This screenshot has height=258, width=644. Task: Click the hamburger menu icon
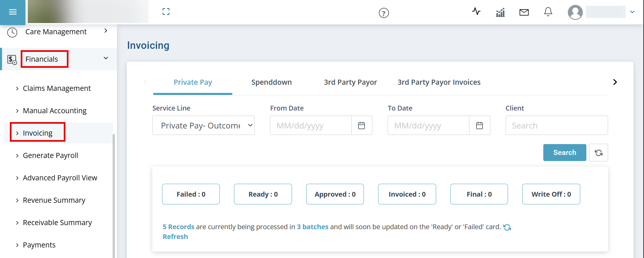(x=13, y=12)
